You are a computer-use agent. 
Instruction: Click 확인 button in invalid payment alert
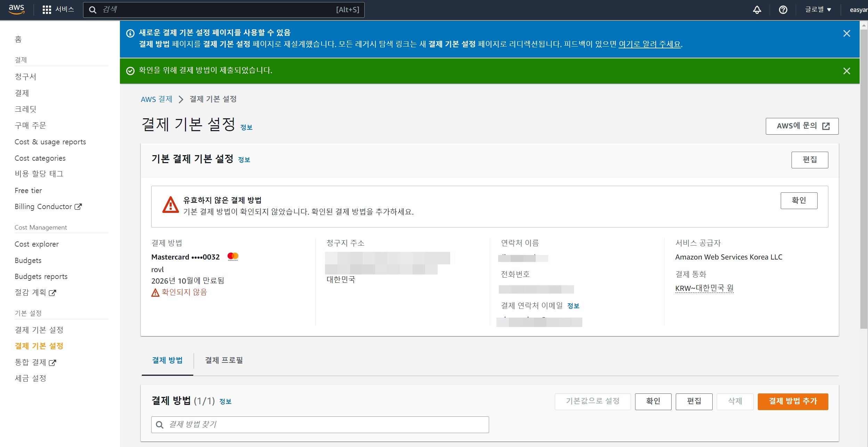(x=799, y=200)
